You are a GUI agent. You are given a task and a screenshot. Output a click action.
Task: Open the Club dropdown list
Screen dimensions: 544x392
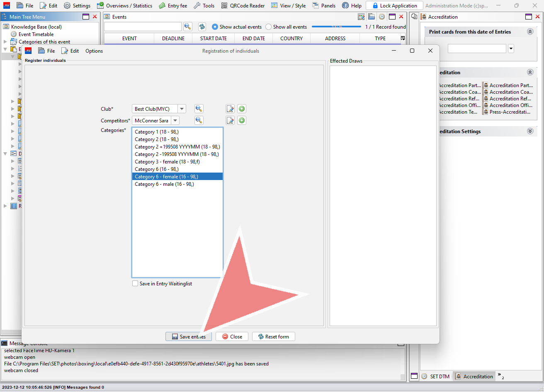point(182,109)
